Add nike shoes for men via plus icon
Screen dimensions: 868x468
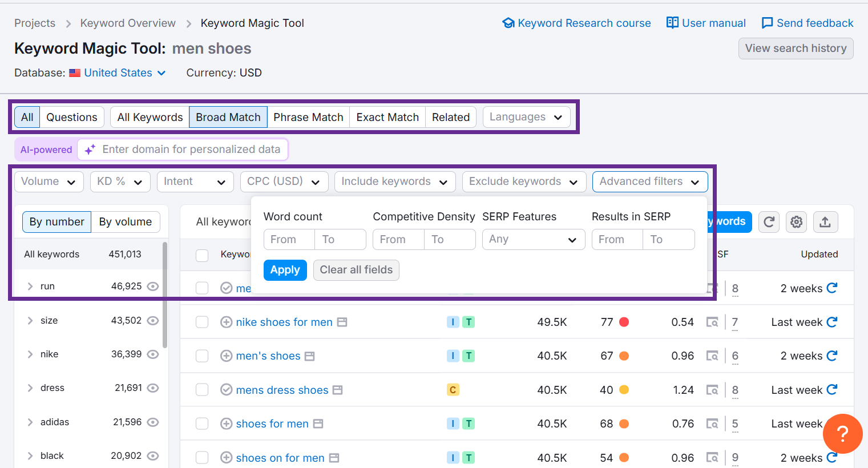pos(227,322)
